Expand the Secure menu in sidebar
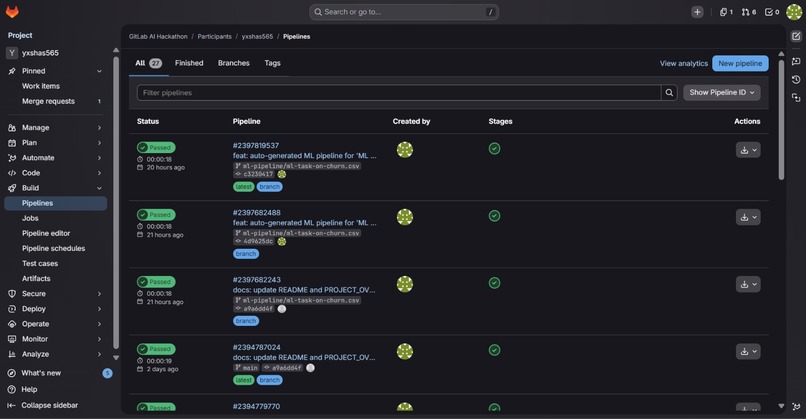The width and height of the screenshot is (806, 419). [56, 294]
